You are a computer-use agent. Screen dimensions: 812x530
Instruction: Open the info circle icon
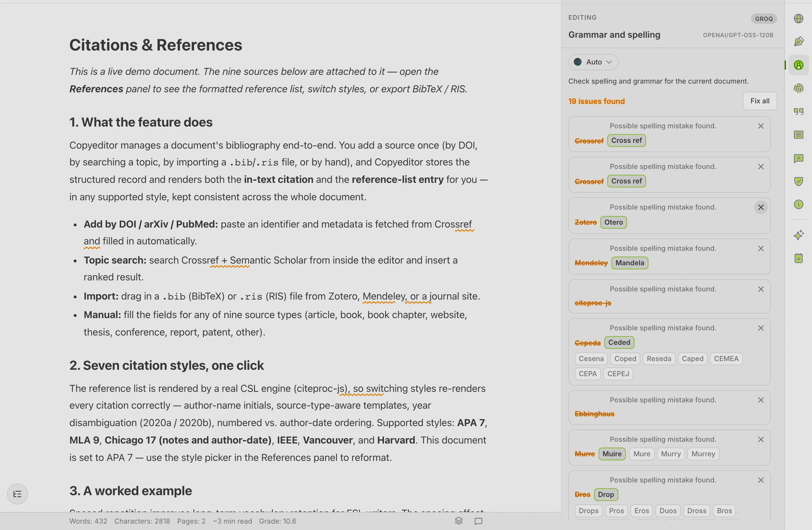point(798,205)
